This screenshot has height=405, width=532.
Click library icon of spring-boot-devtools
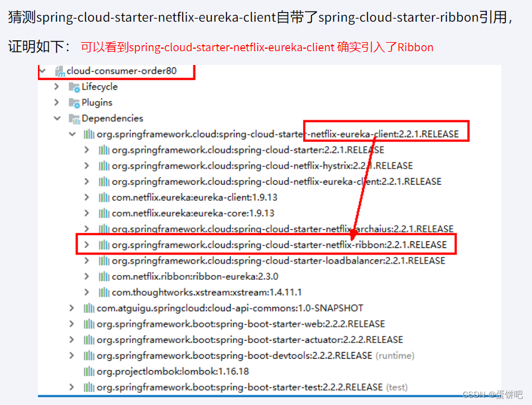pos(89,356)
